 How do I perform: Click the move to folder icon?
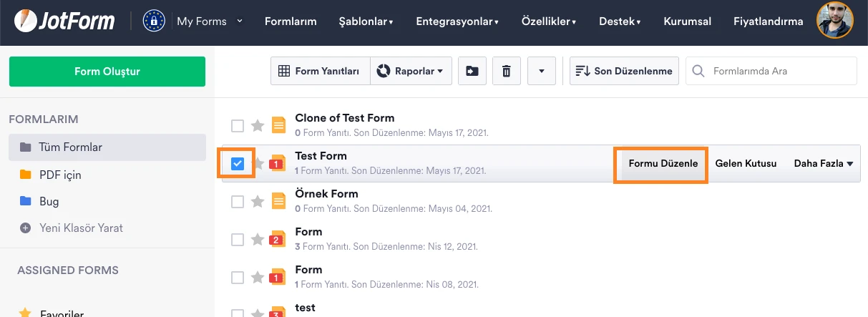pyautogui.click(x=472, y=71)
